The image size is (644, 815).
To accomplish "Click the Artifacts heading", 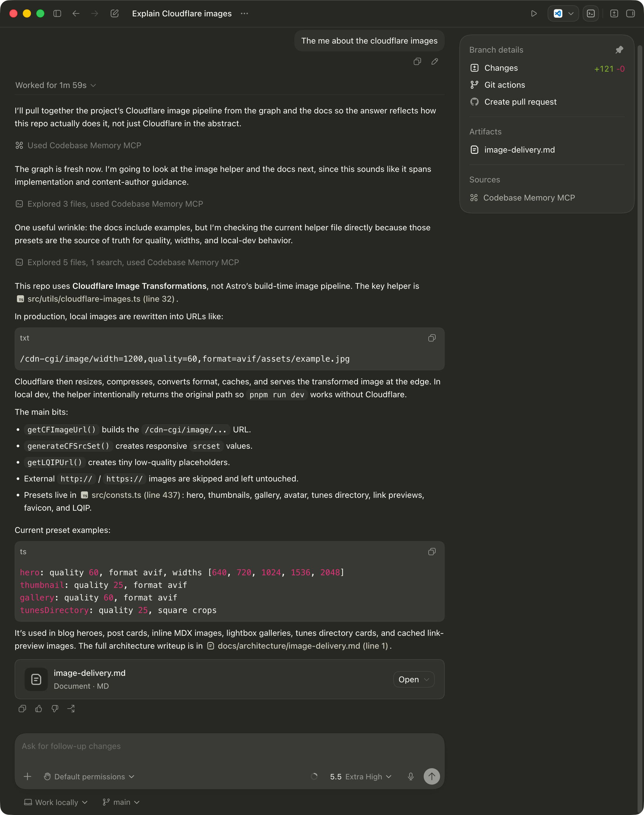I will click(x=485, y=132).
